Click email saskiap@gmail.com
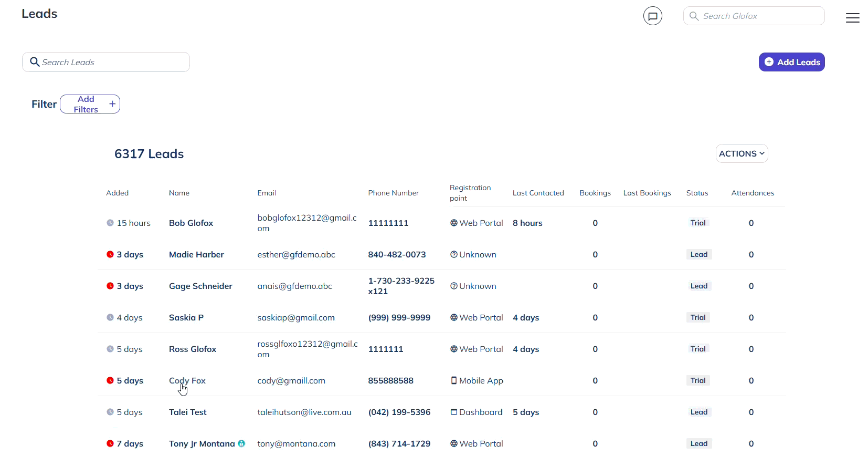Image resolution: width=868 pixels, height=456 pixels. tap(296, 317)
